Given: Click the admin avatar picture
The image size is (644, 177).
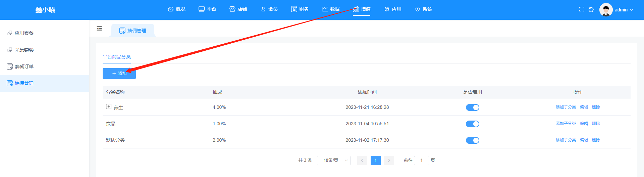Looking at the screenshot, I should point(606,10).
